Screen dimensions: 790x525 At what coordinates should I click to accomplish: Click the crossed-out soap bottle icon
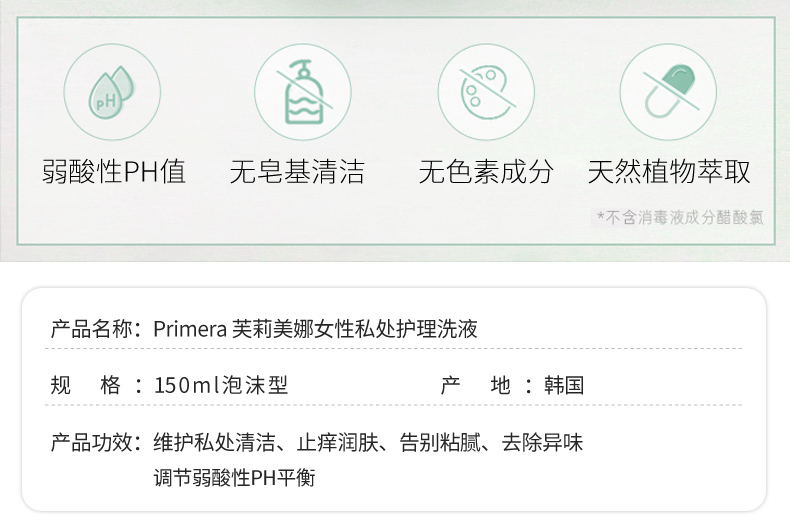[x=303, y=92]
